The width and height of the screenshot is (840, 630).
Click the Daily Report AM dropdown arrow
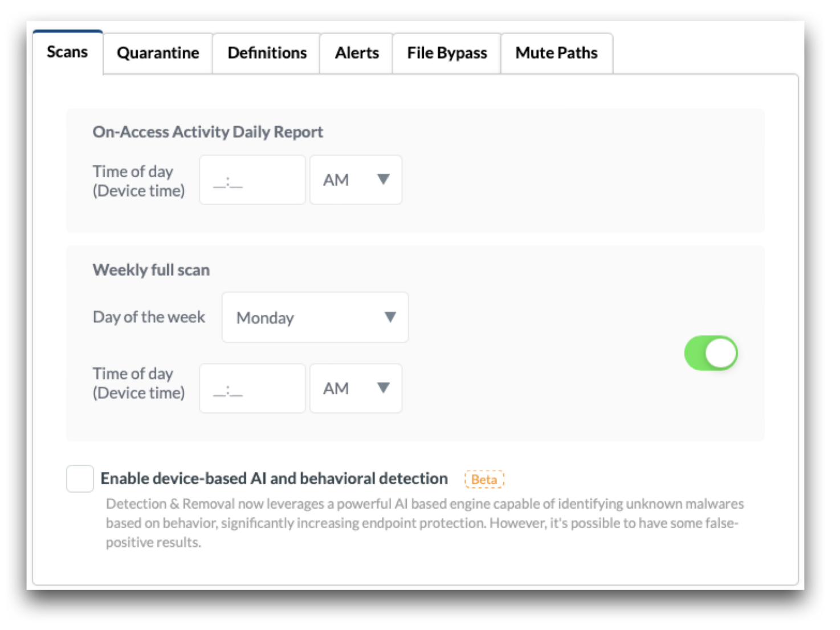coord(384,179)
